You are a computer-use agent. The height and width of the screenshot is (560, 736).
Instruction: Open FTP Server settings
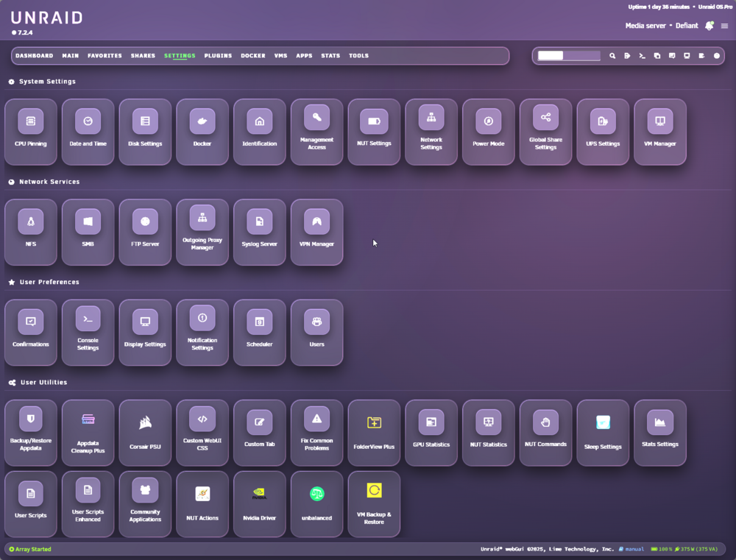145,232
